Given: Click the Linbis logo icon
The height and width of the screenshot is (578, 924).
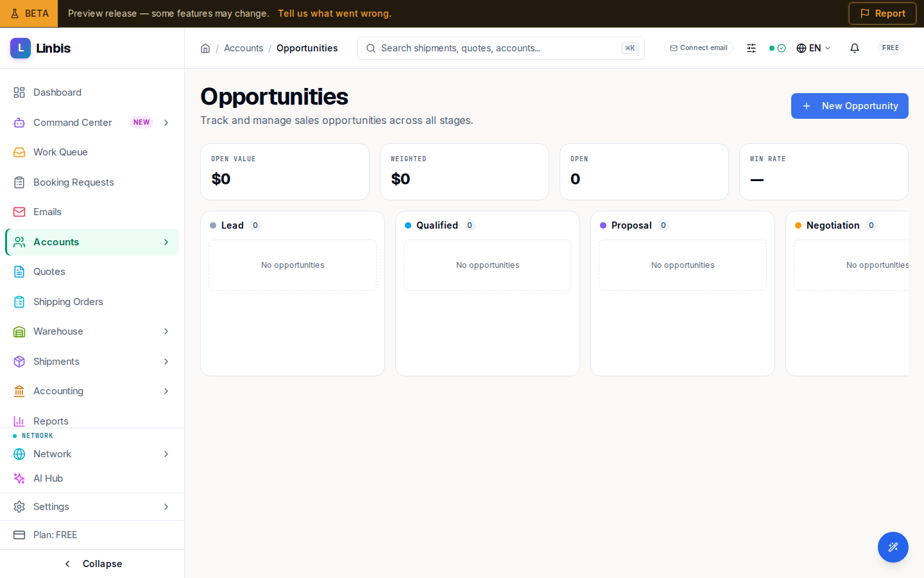Looking at the screenshot, I should coord(21,48).
